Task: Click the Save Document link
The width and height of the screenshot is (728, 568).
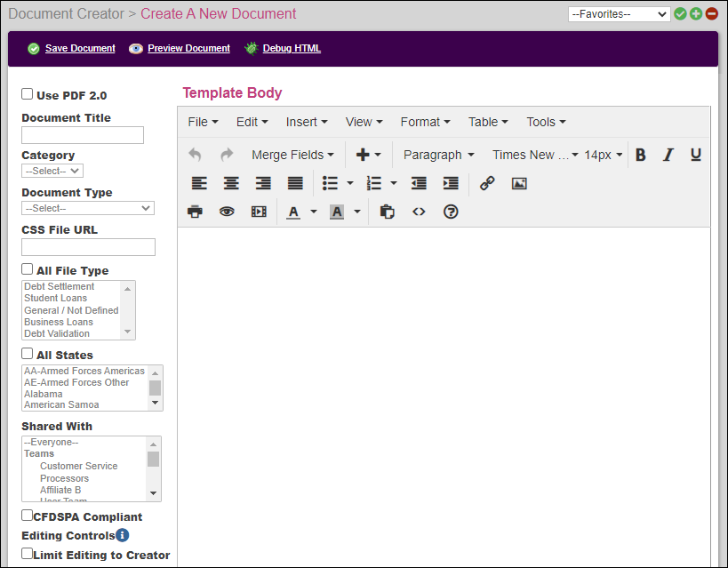Action: pos(78,48)
